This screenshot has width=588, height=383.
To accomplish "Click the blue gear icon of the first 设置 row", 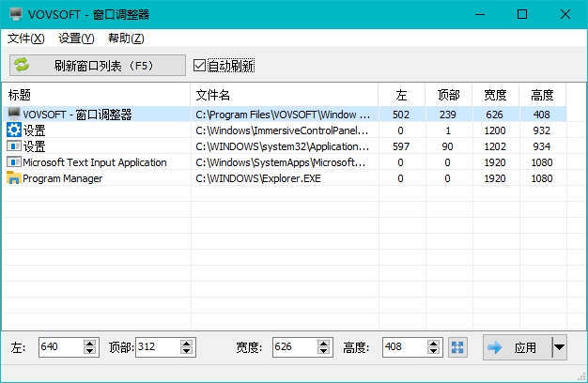I will [14, 130].
